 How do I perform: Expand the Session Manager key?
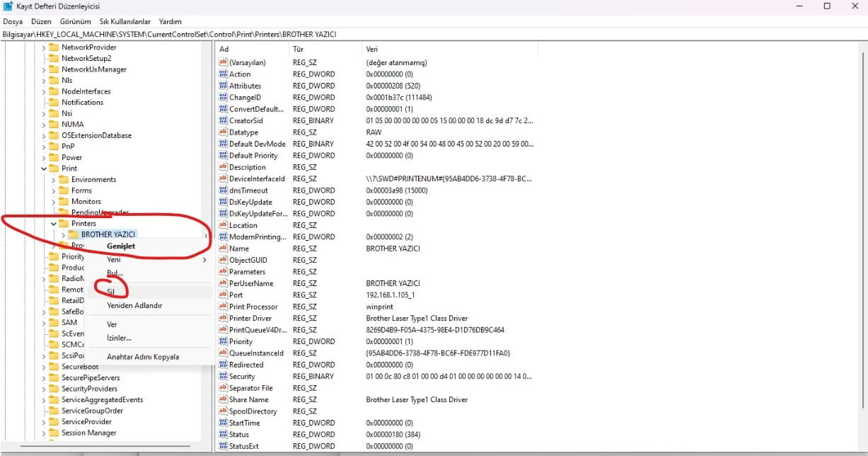pos(44,433)
